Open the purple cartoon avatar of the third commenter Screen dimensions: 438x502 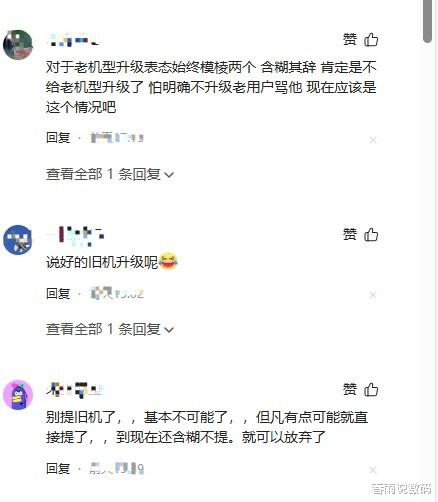18,395
